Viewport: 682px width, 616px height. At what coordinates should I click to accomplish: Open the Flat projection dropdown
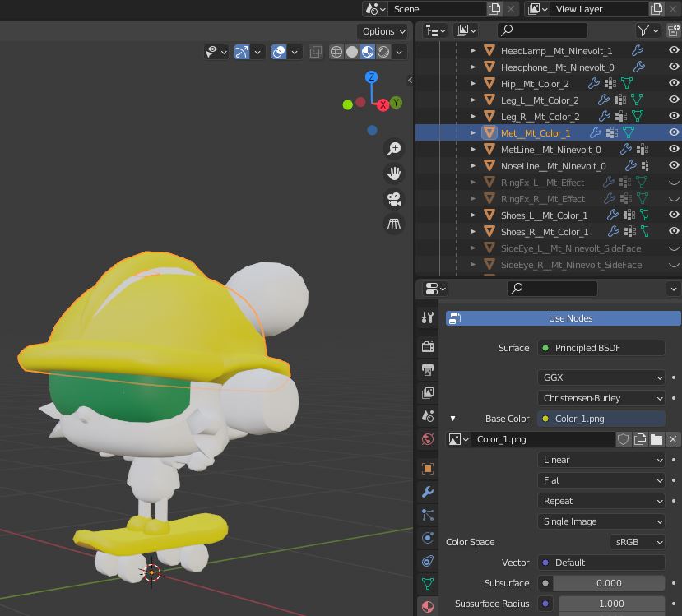tap(601, 480)
